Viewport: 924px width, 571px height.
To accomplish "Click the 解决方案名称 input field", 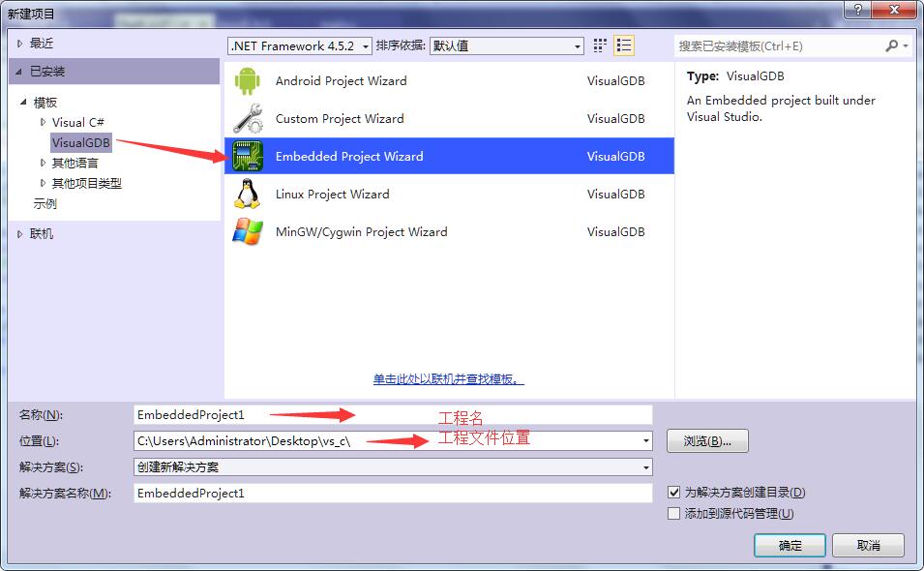I will pos(393,494).
